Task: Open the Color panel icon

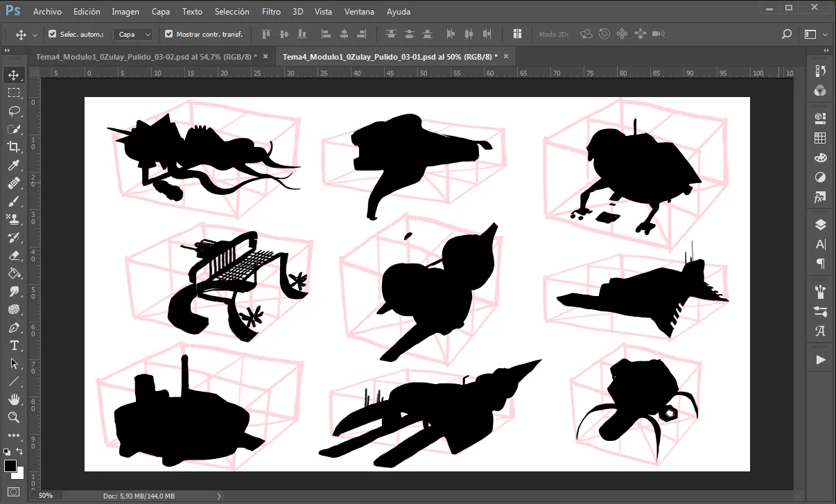Action: click(x=821, y=158)
